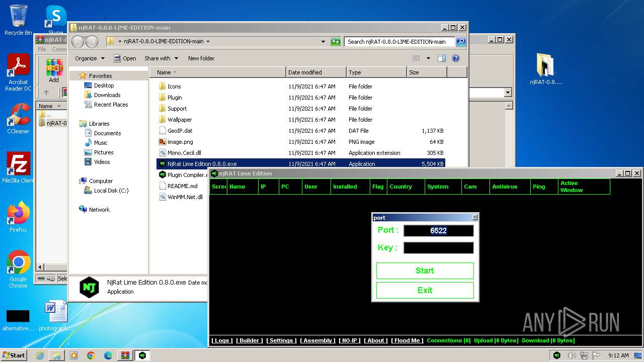Click the Start button in port dialog
The image size is (644, 362).
click(425, 270)
